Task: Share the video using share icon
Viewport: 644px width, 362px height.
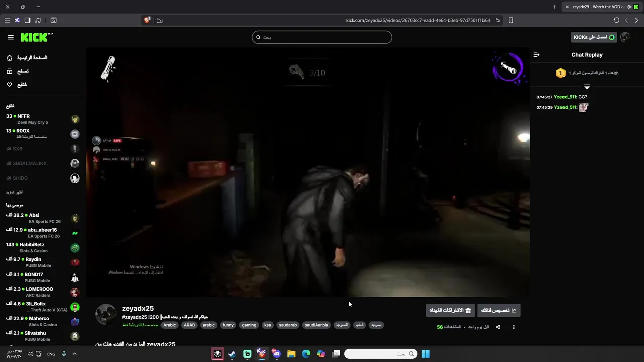Action: tap(498, 327)
